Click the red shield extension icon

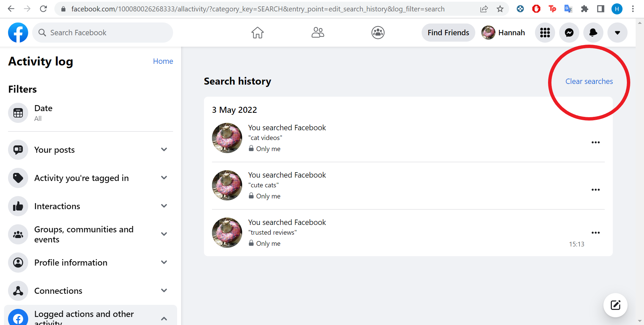[x=536, y=9]
